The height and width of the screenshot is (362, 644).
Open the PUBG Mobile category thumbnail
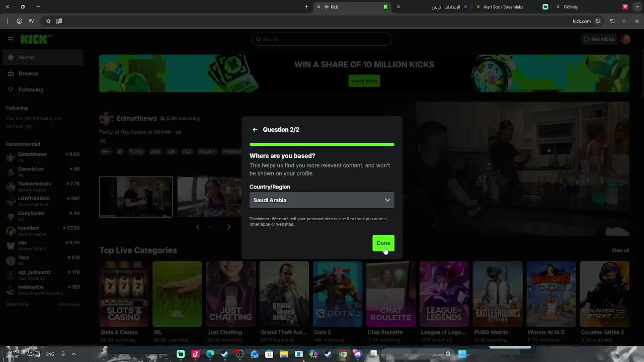(498, 294)
